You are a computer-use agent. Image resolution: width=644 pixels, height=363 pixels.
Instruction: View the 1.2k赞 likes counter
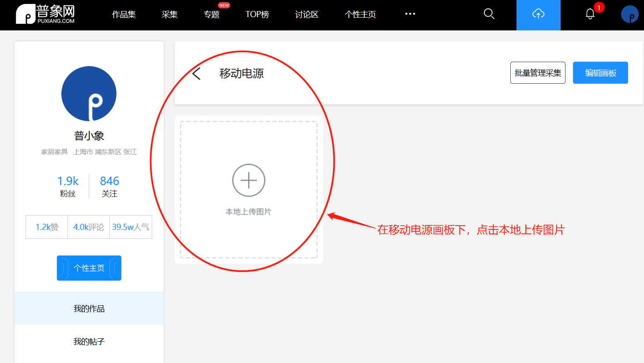tap(46, 226)
